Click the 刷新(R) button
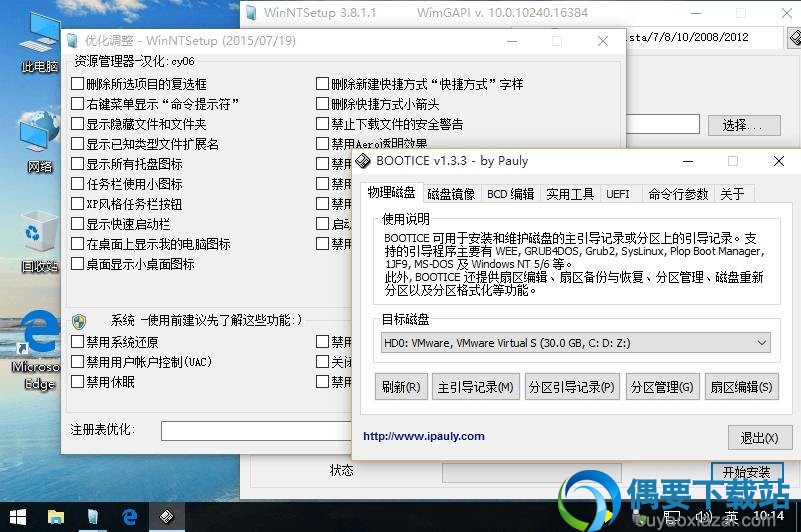The width and height of the screenshot is (801, 532). [401, 387]
